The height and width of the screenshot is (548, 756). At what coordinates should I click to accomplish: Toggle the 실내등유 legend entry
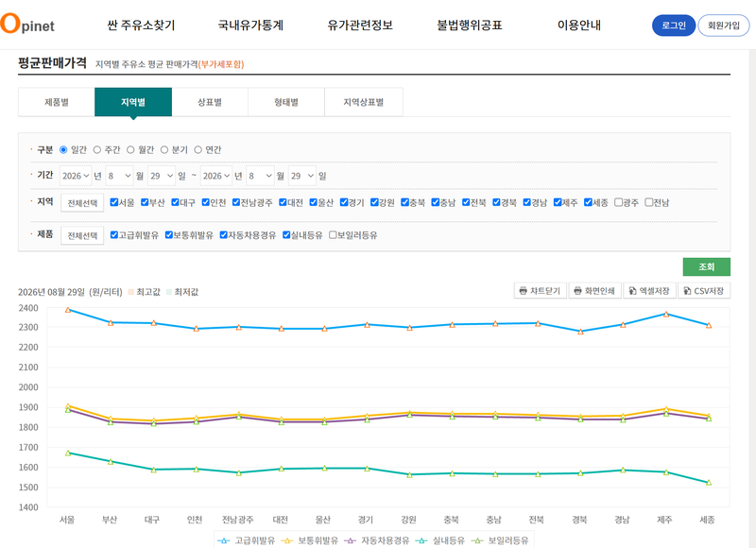pos(440,540)
